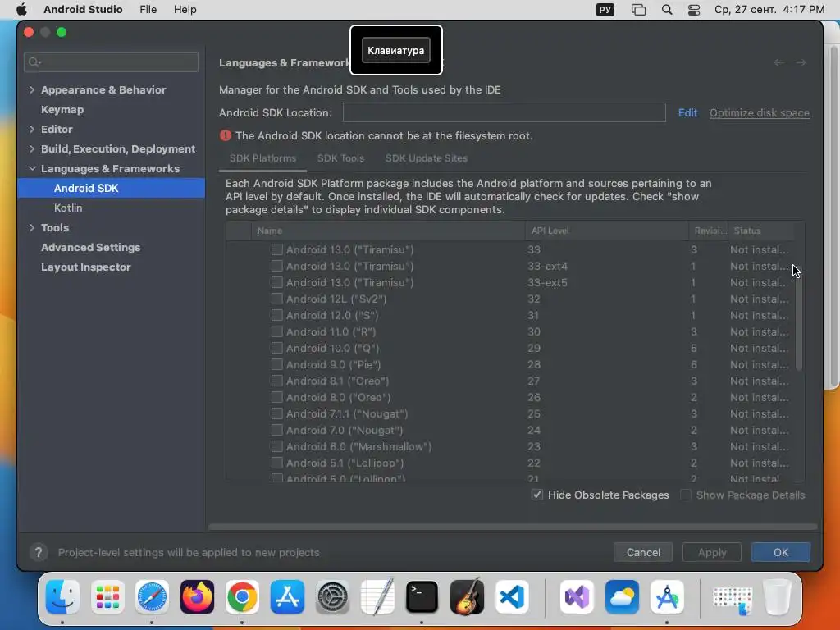
Task: Expand Appearance & Behavior section
Action: click(32, 89)
